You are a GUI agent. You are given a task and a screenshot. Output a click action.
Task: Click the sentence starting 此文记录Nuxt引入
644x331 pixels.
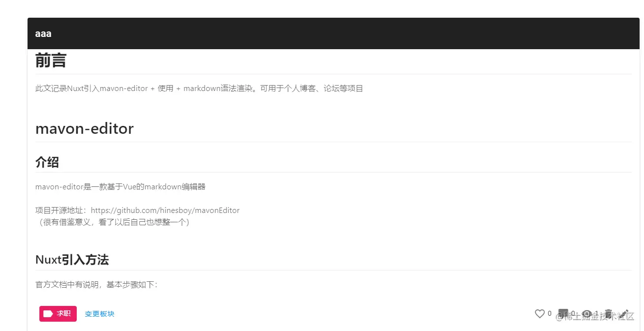click(199, 89)
